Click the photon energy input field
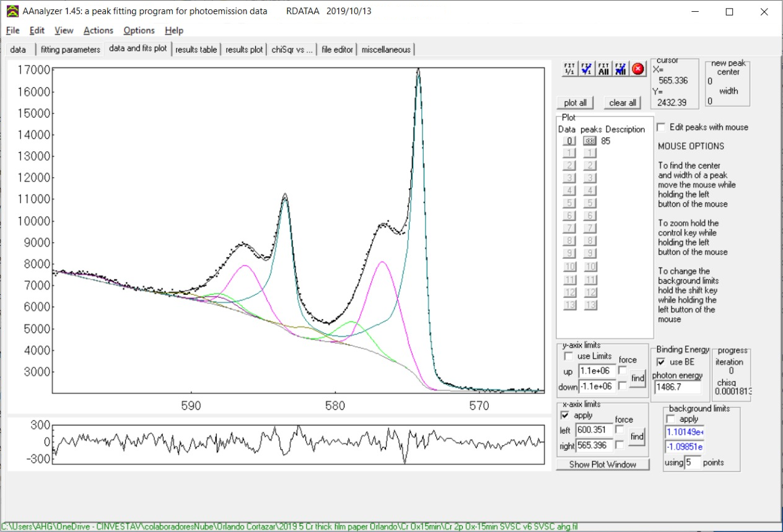This screenshot has height=532, width=783. coord(678,387)
